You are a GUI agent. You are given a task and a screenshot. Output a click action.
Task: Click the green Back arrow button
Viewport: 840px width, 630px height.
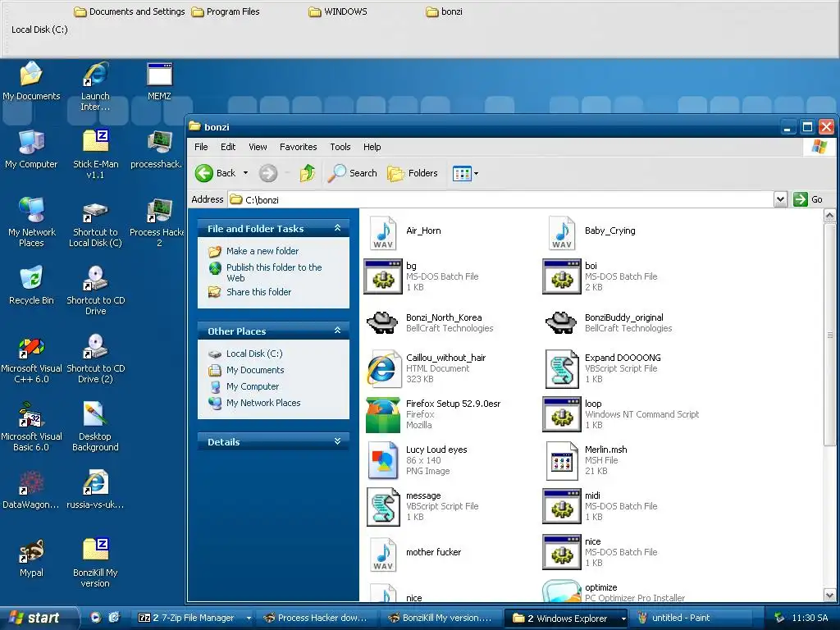tap(204, 173)
